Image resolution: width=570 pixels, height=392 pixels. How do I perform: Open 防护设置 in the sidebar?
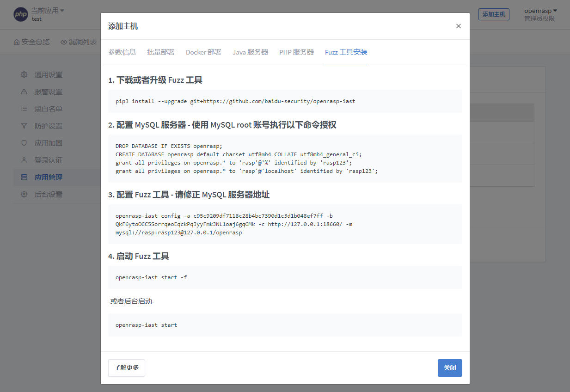pos(49,126)
